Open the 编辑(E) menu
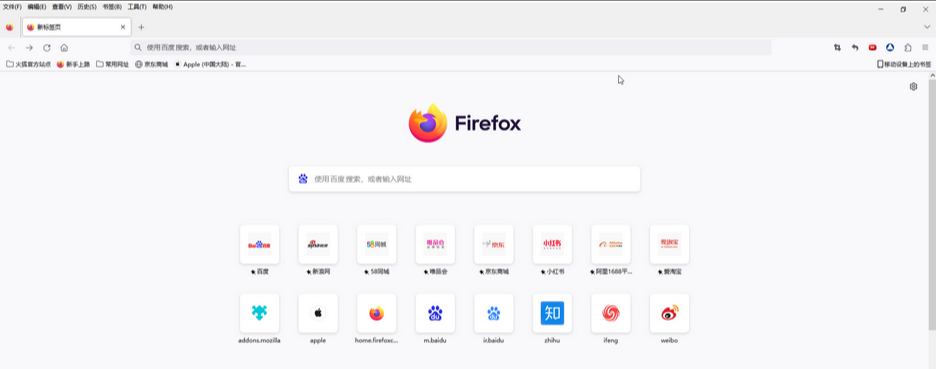Image resolution: width=936 pixels, height=369 pixels. click(x=36, y=7)
